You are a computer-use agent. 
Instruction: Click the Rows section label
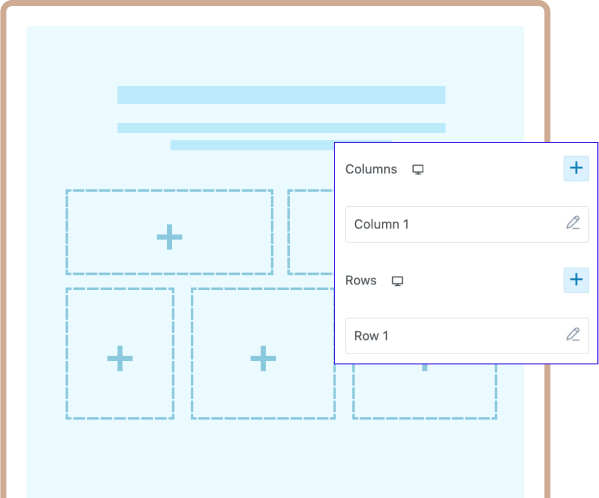tap(361, 280)
